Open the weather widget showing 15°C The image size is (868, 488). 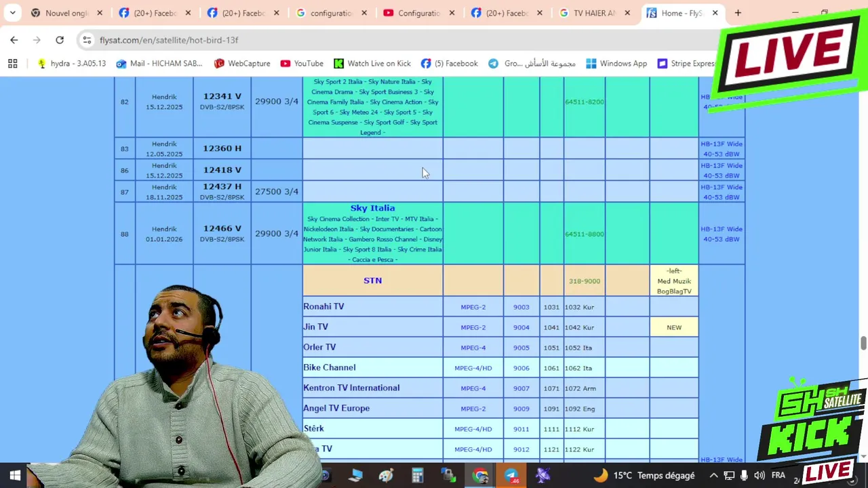pyautogui.click(x=644, y=476)
